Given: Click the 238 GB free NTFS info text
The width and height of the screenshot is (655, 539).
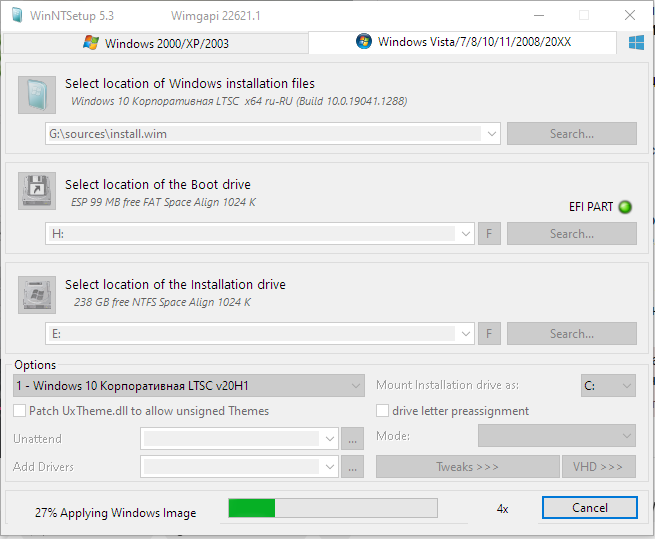Looking at the screenshot, I should 162,302.
